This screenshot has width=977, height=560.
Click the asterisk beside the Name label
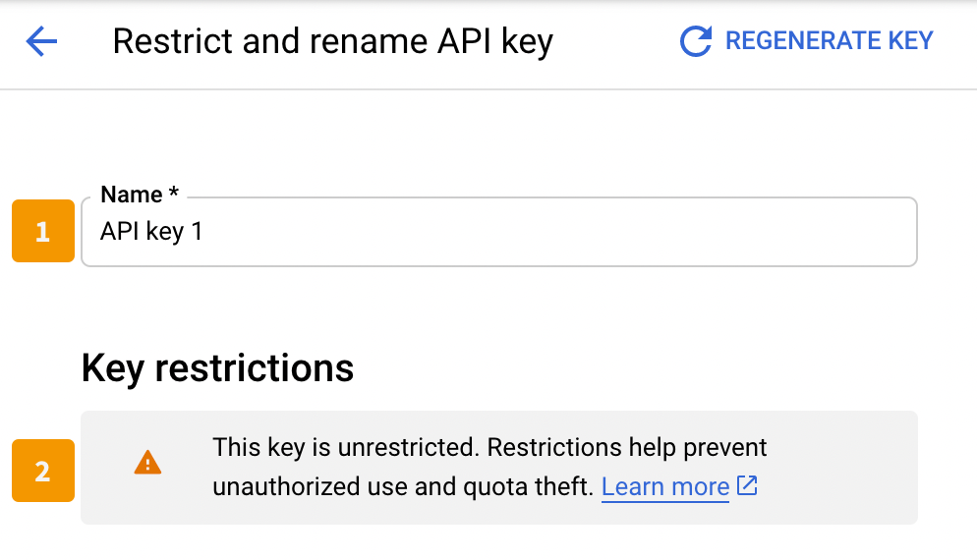[x=173, y=192]
